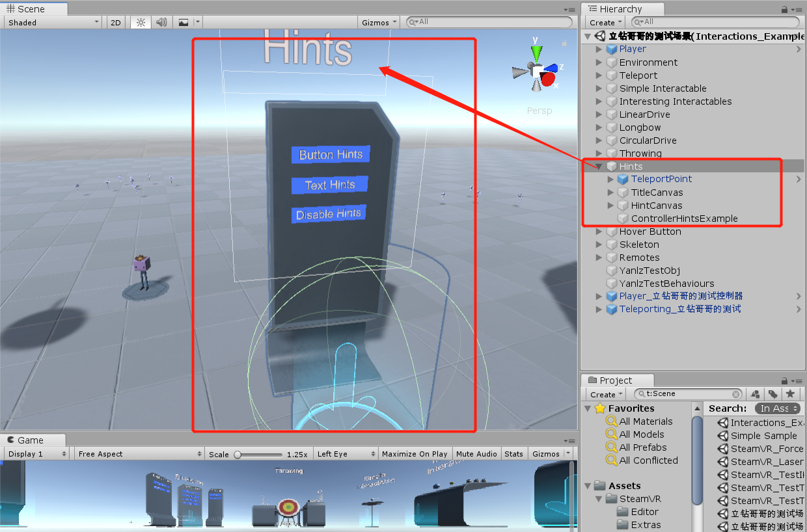
Task: Toggle Mute Audio in the Game view
Action: tap(476, 453)
